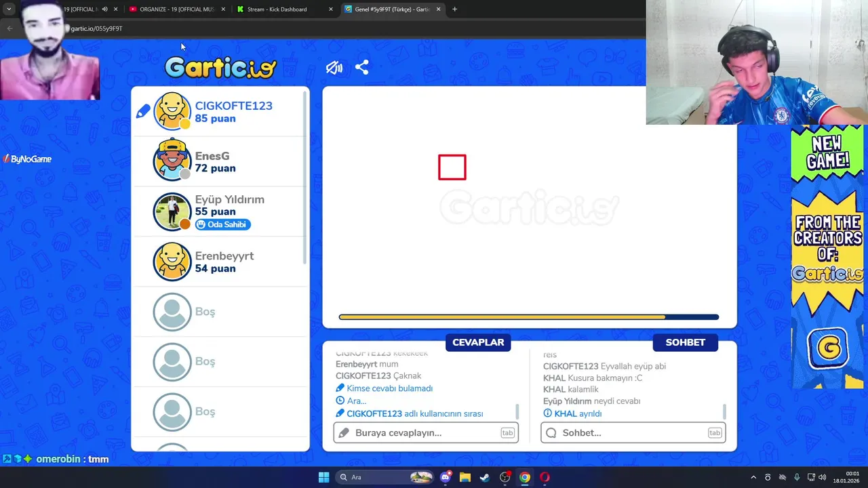Viewport: 868px width, 488px height.
Task: Click the Chrome taskbar icon
Action: (525, 477)
